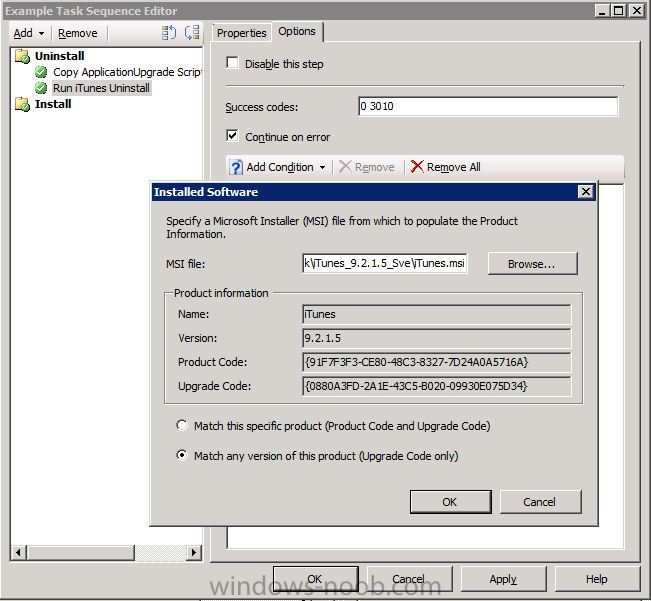Click the Apply button
The height and width of the screenshot is (601, 651).
pos(503,579)
